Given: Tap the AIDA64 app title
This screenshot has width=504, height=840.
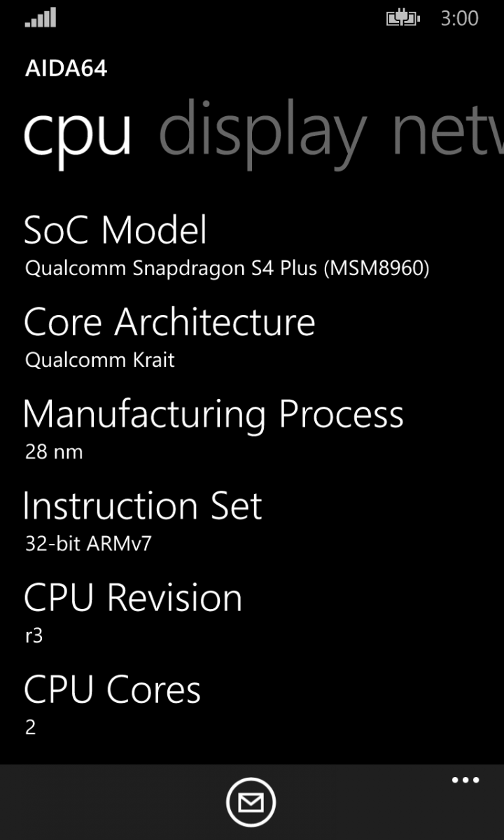Looking at the screenshot, I should [x=66, y=69].
